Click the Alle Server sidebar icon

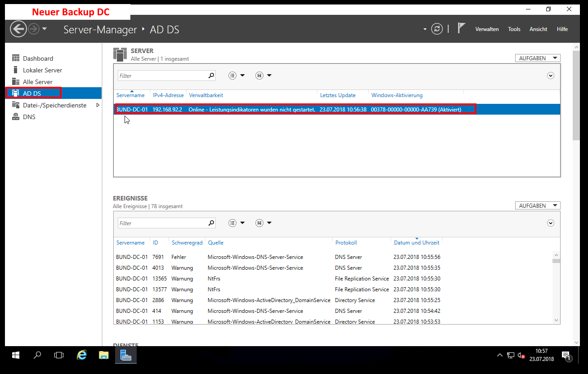pyautogui.click(x=16, y=82)
